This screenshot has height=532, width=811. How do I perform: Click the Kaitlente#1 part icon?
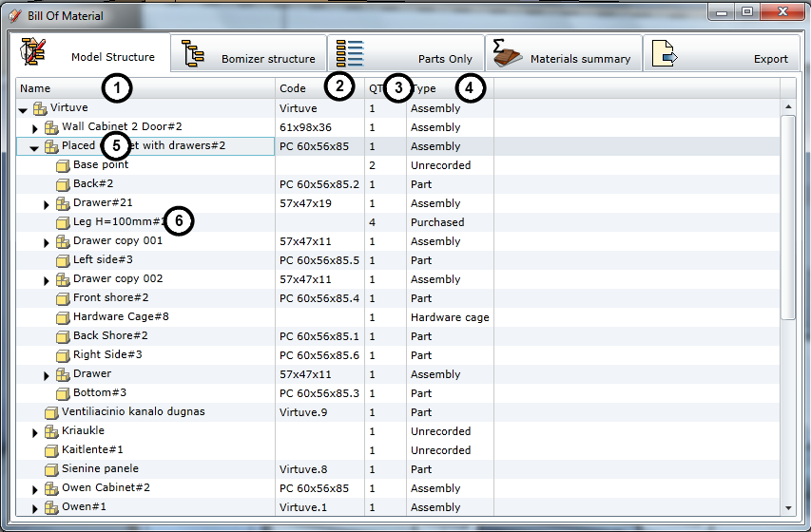tap(51, 450)
